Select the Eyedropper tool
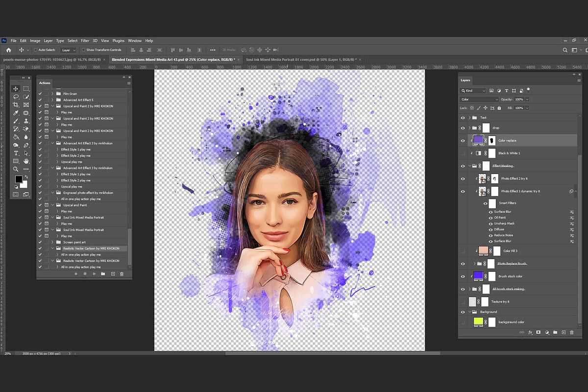The width and height of the screenshot is (588, 392). coord(16,113)
